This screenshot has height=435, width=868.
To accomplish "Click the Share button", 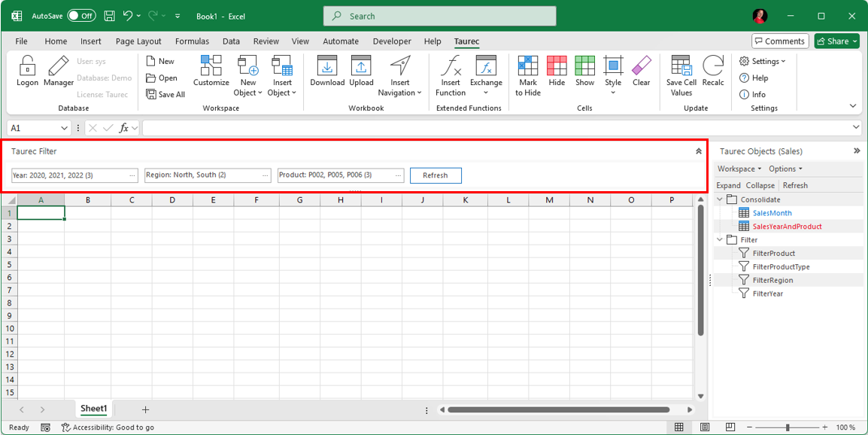I will coord(836,41).
